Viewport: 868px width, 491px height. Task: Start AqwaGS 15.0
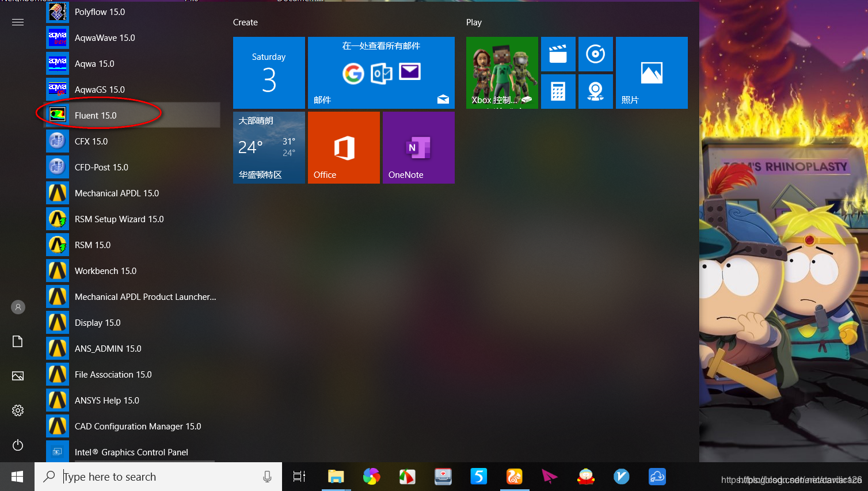pyautogui.click(x=132, y=89)
